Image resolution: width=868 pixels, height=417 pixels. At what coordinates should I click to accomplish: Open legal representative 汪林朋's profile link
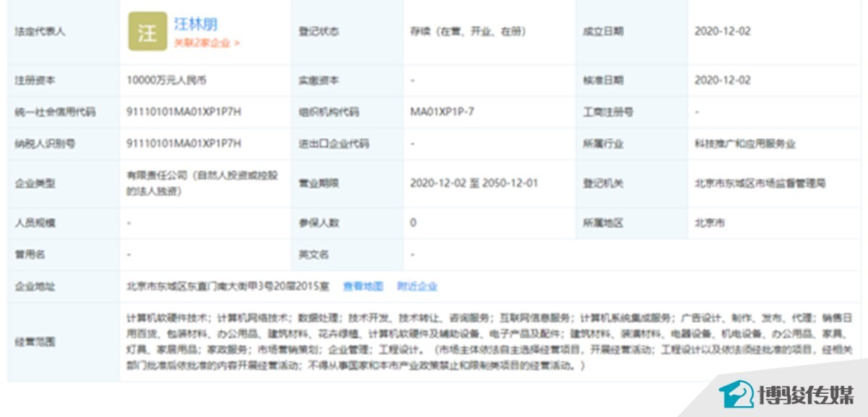[196, 23]
